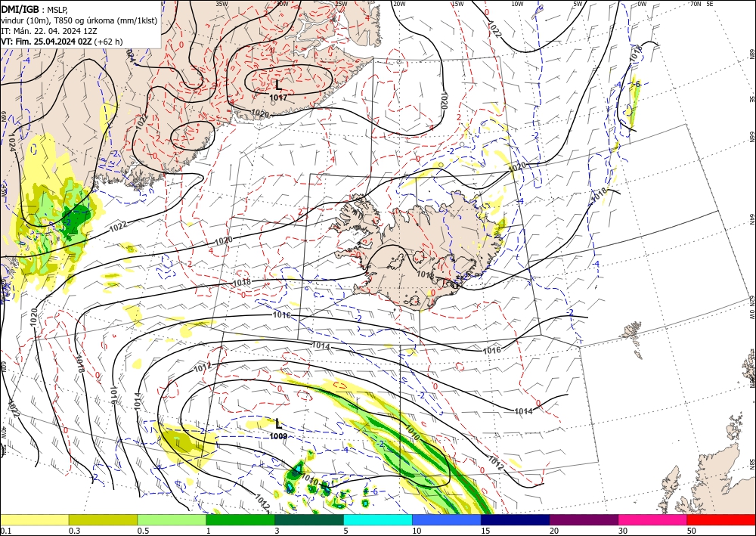Pick the blue 10 mm legend swatch
The width and height of the screenshot is (756, 536).
[x=447, y=519]
